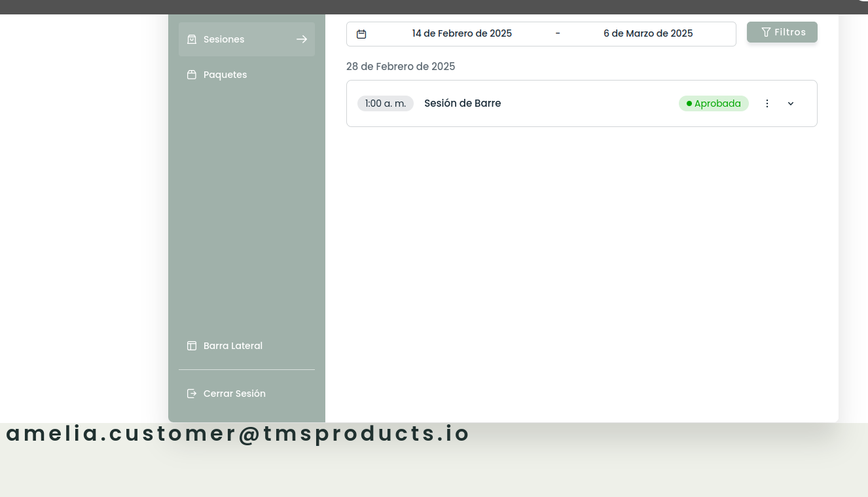Select the Sesión de Barre title
The image size is (868, 497).
[x=463, y=103]
